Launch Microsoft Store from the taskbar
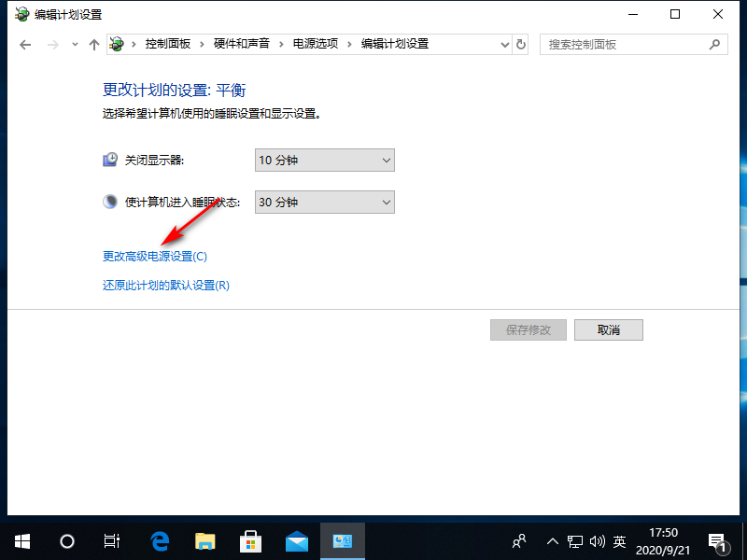Screen dimensions: 747x560 coord(251,541)
